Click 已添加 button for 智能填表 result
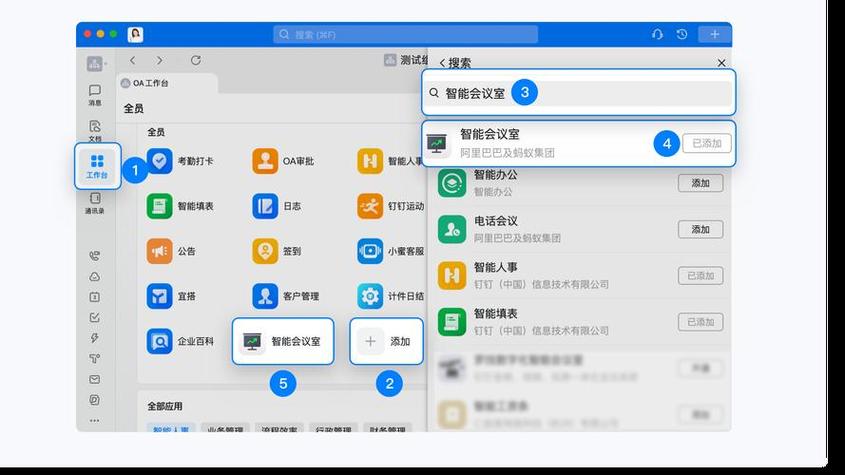Screen dimensions: 845x475 click(x=700, y=322)
